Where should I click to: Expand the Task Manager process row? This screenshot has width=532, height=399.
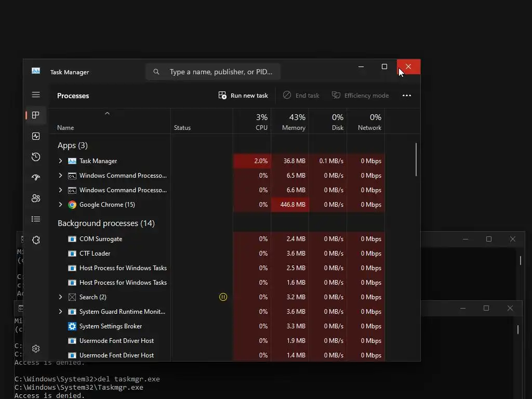tap(60, 161)
